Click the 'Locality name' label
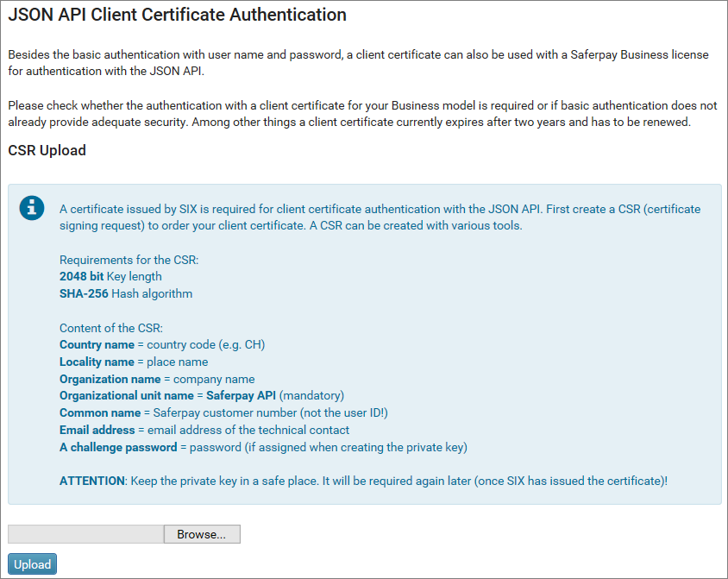Screen dimensions: 728x579 click(97, 362)
